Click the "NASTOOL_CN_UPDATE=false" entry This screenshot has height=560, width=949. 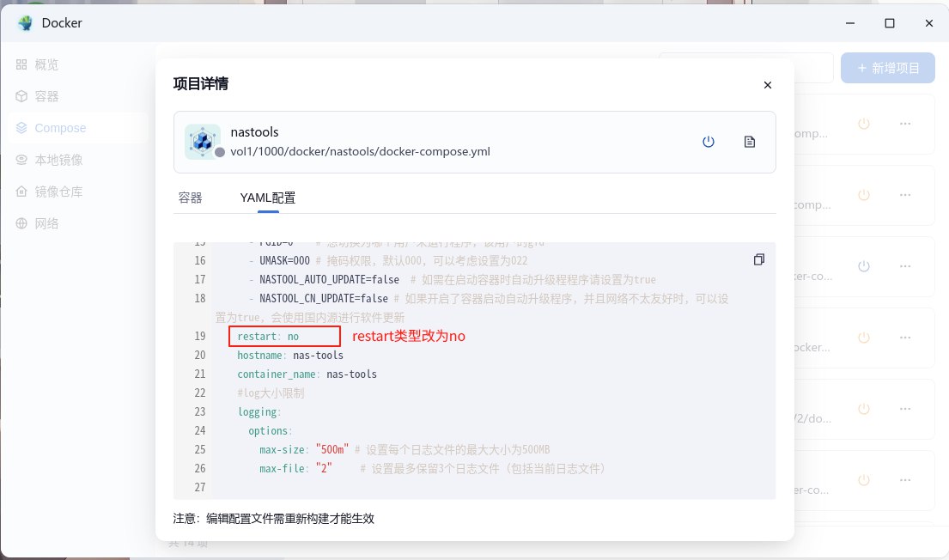(x=324, y=298)
